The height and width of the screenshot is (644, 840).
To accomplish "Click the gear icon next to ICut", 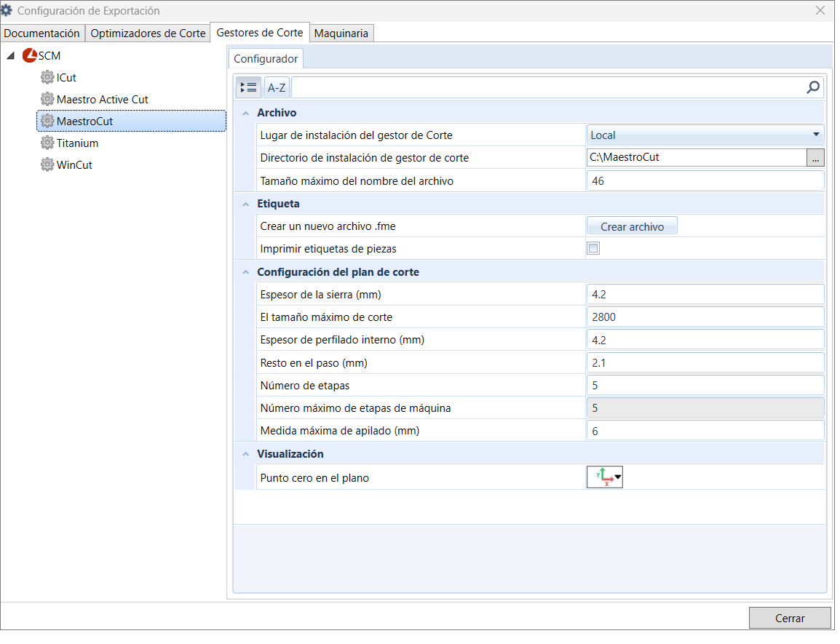I will coord(48,78).
